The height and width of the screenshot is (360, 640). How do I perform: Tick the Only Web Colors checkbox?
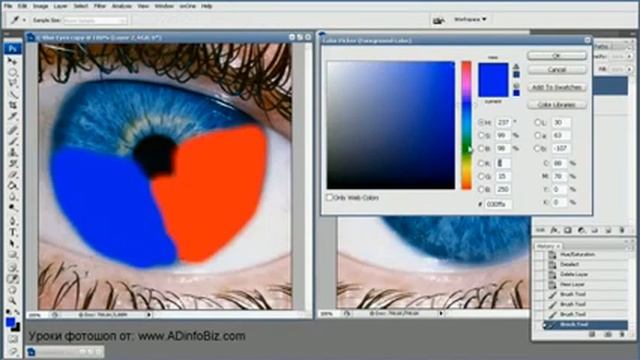point(329,198)
